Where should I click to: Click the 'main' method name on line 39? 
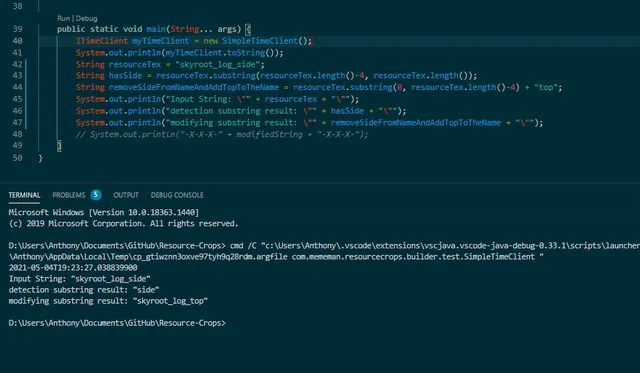click(156, 29)
